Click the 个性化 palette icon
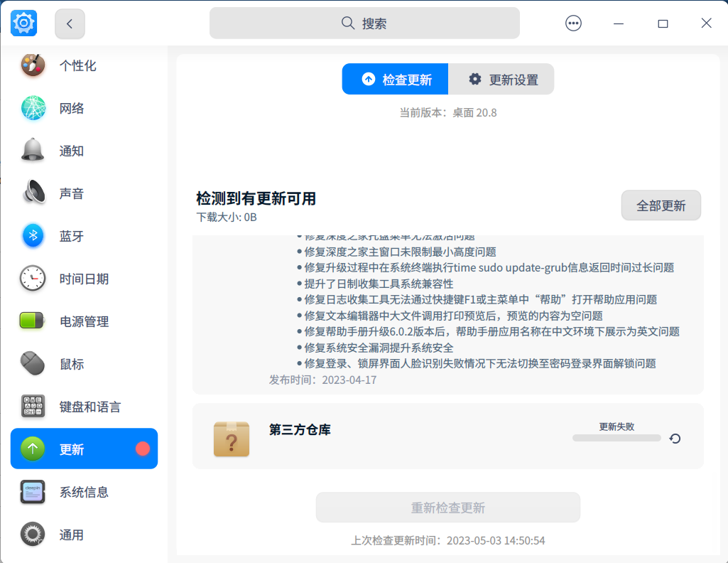The width and height of the screenshot is (728, 563). click(x=33, y=65)
